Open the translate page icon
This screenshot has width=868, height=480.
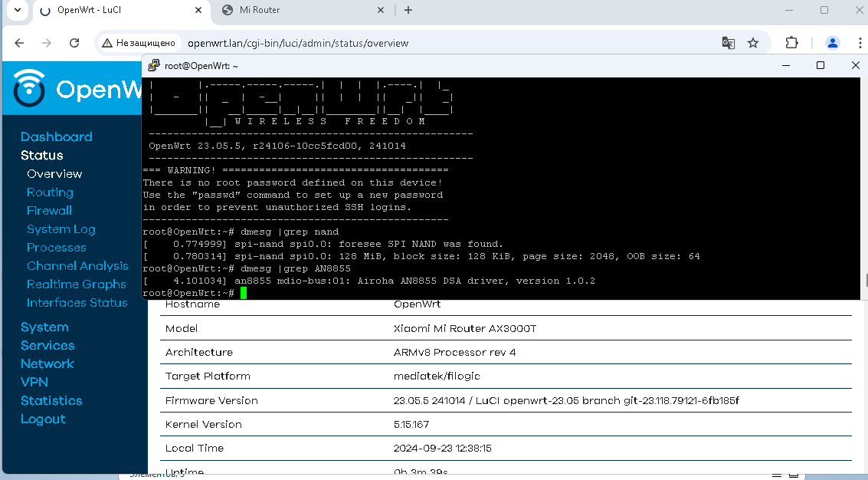point(729,43)
